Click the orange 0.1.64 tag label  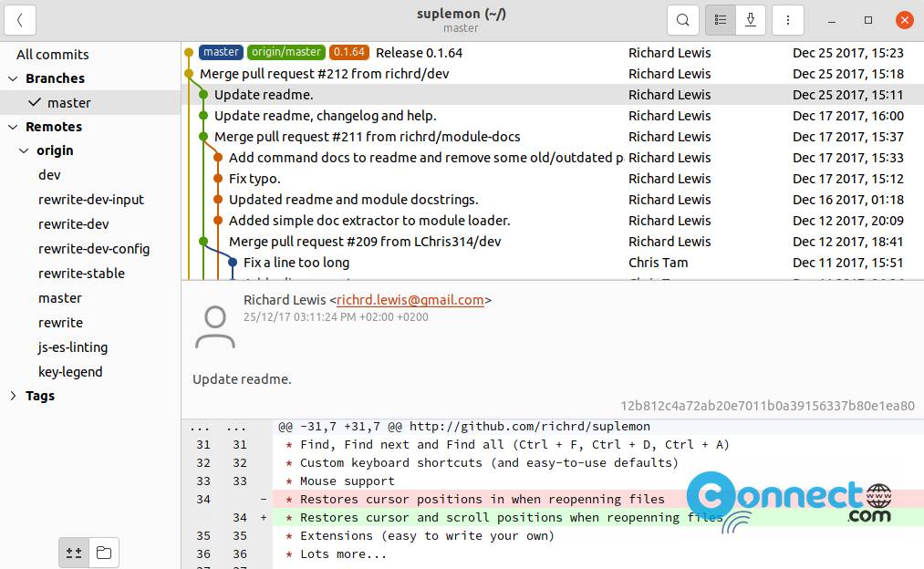(348, 52)
